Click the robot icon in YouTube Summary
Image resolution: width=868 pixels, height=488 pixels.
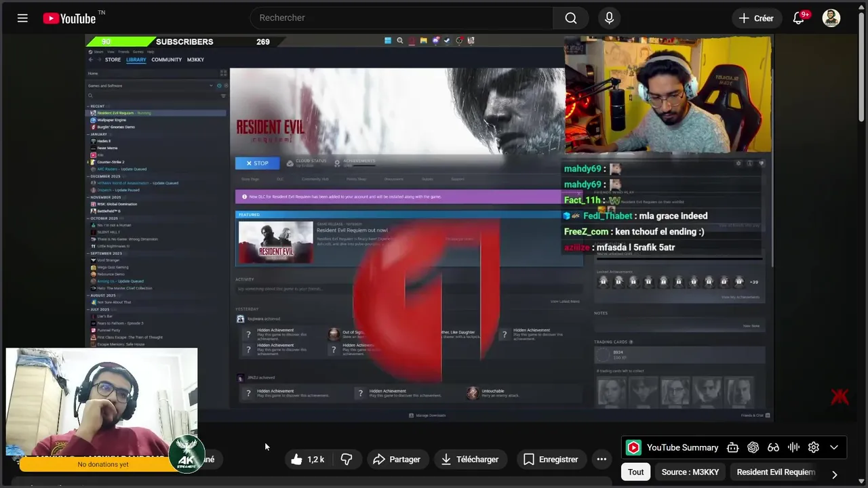pyautogui.click(x=732, y=447)
